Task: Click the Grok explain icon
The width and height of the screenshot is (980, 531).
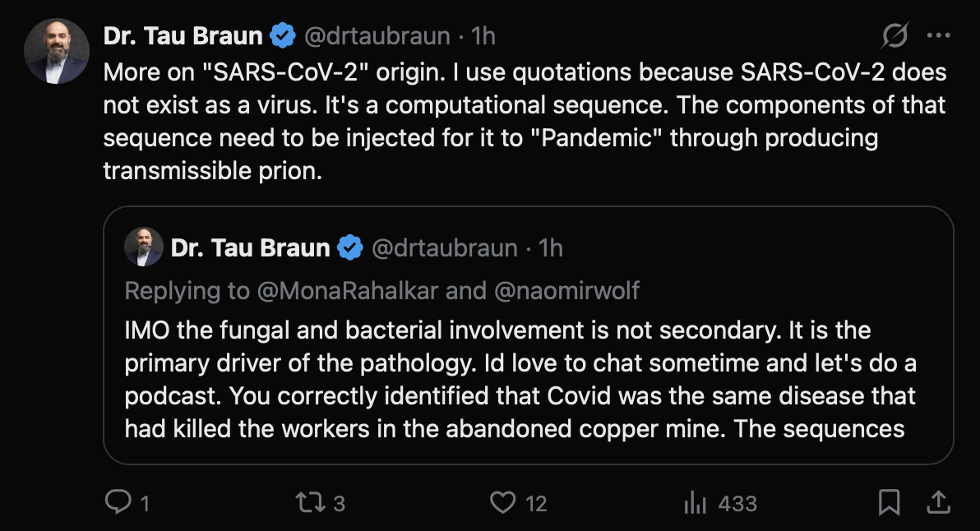Action: click(894, 35)
